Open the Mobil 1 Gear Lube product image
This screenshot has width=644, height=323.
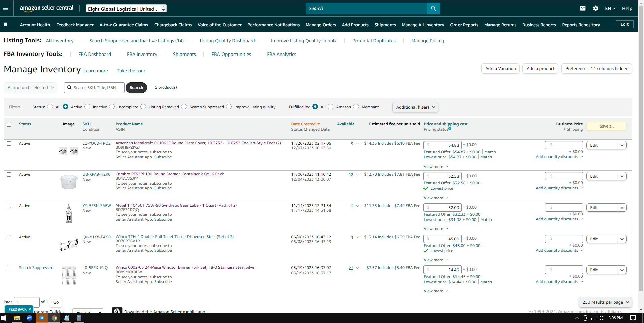click(69, 213)
